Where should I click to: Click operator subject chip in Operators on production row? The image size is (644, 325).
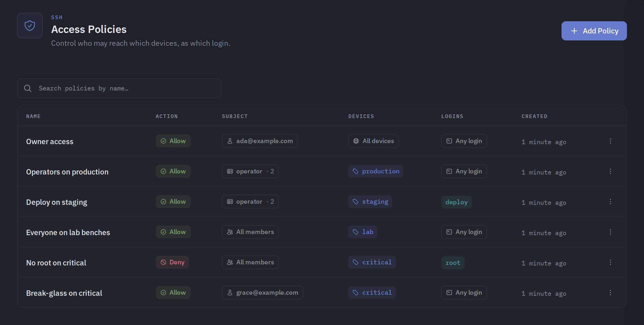coord(250,171)
